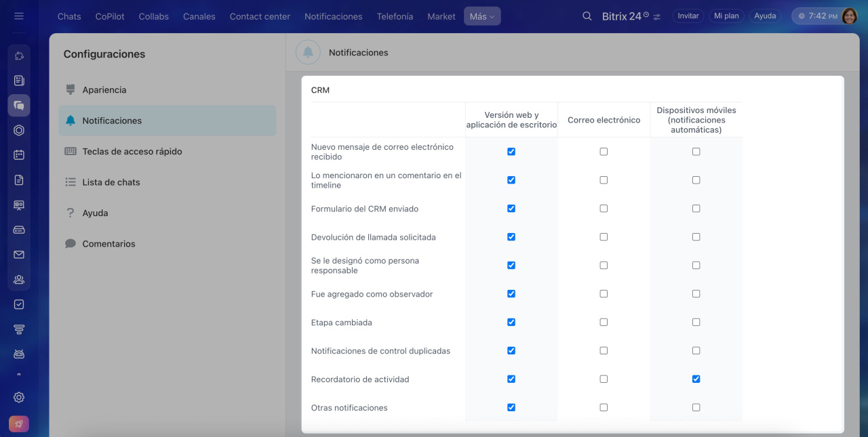Expand the Más dropdown menu
The image size is (868, 437).
[x=482, y=16]
